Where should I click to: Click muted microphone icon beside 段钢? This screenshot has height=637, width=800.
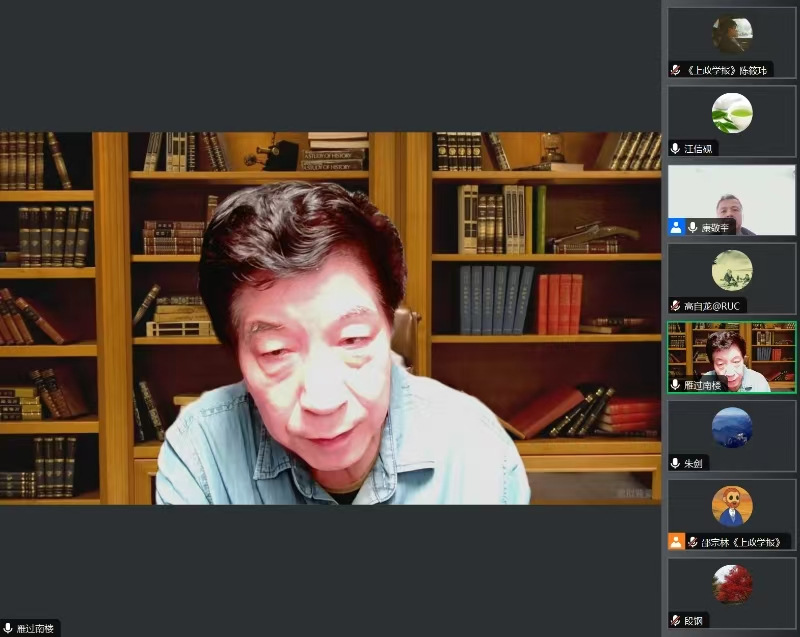tap(676, 620)
